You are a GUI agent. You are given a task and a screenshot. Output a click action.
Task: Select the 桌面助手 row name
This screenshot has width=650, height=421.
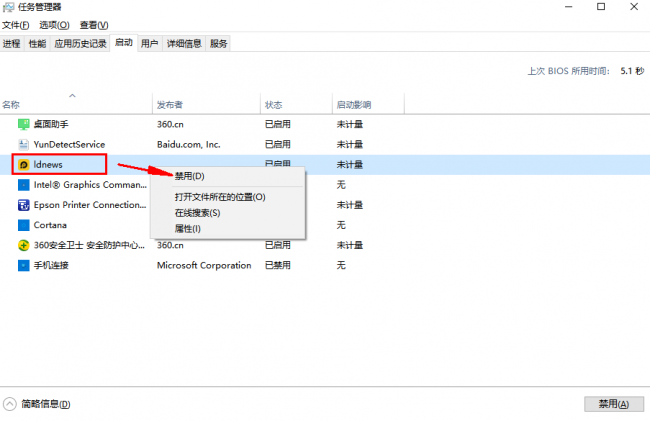pyautogui.click(x=51, y=124)
